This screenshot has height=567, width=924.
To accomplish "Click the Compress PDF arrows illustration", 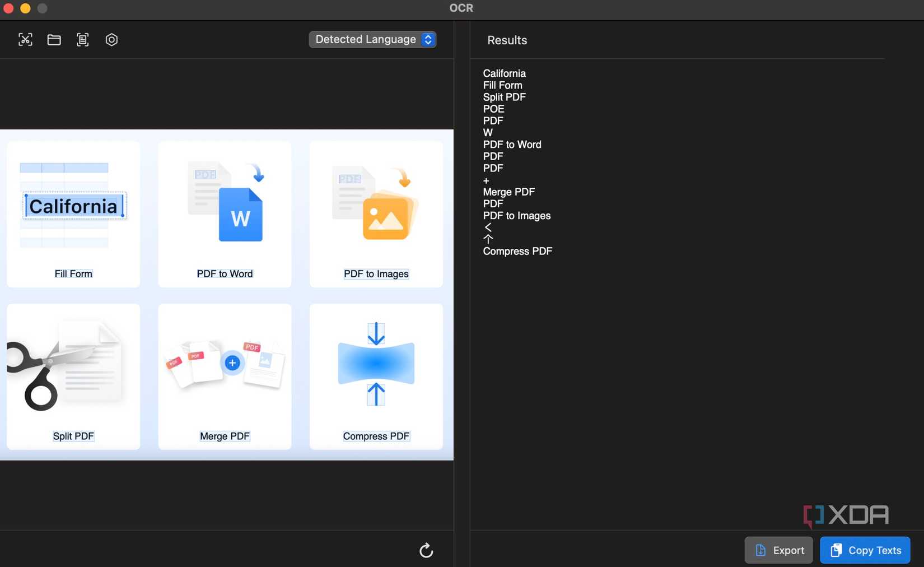I will coord(376,364).
